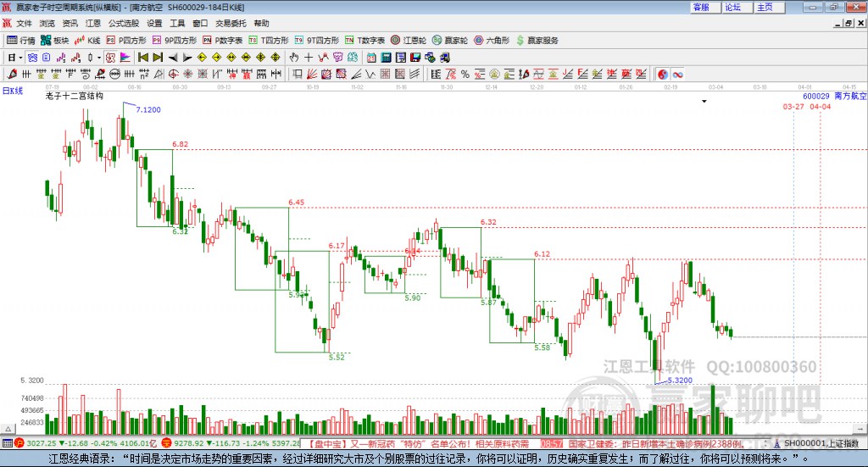
Task: Open 赢家服务 dollar-sign service
Action: 537,41
